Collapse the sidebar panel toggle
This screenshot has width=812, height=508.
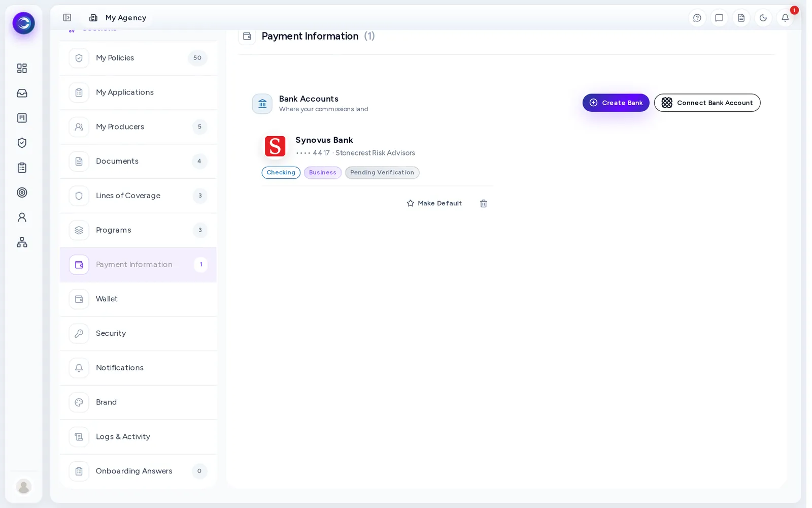point(67,18)
